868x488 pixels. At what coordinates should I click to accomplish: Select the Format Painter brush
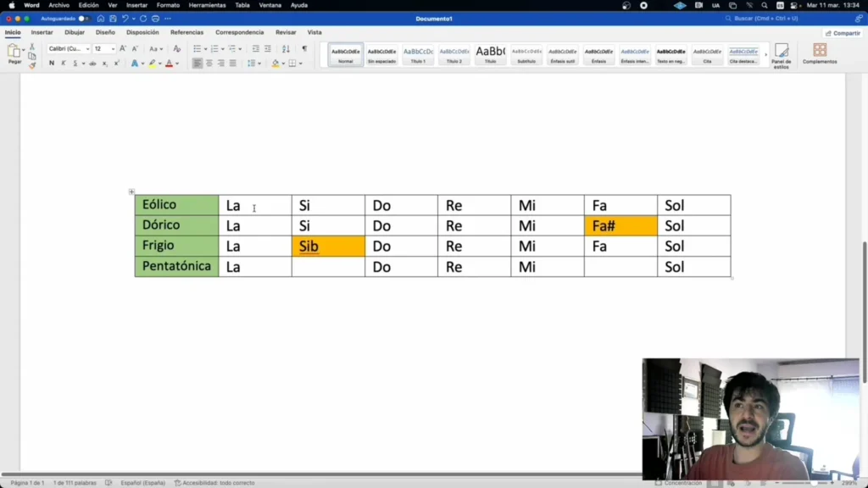pyautogui.click(x=32, y=65)
